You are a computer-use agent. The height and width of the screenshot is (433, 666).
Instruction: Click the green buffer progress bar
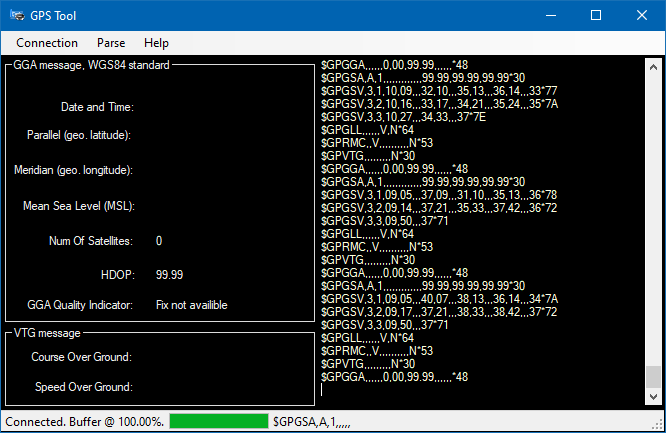[x=219, y=421]
